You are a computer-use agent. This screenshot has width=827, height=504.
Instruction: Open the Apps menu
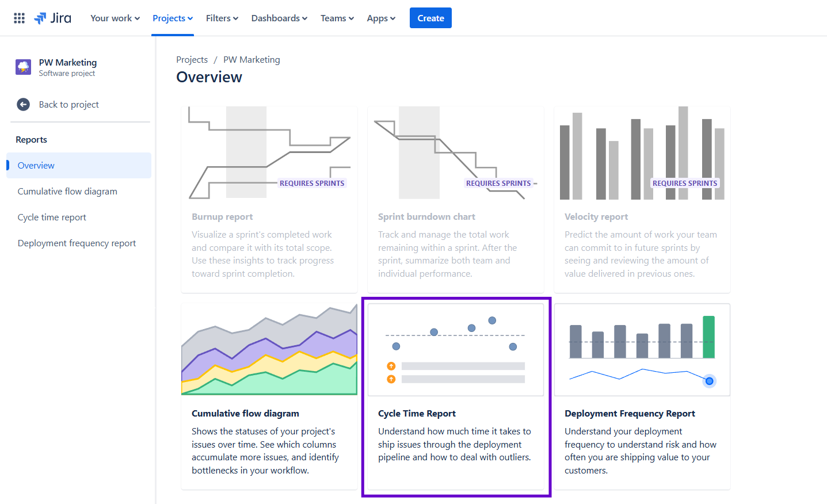[x=380, y=18]
